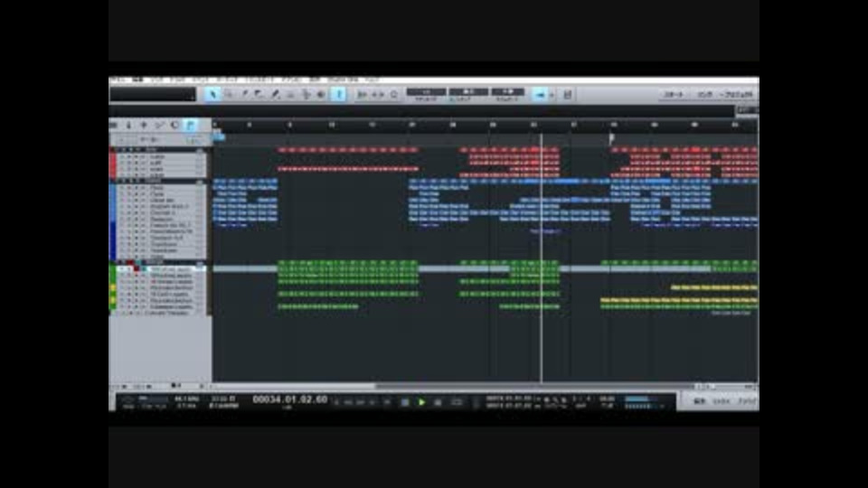Add a new track with plus icon
Viewport: 868px width, 488px height.
pyautogui.click(x=144, y=126)
